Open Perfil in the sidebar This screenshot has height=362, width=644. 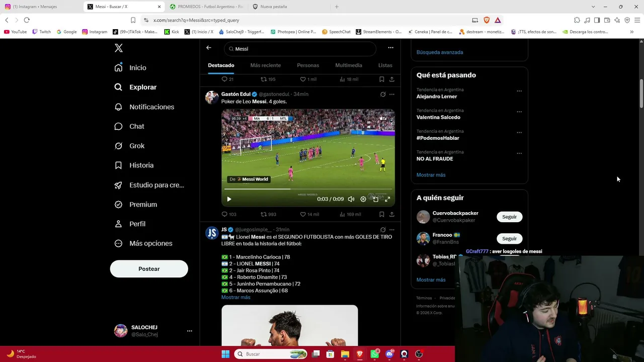(130, 224)
